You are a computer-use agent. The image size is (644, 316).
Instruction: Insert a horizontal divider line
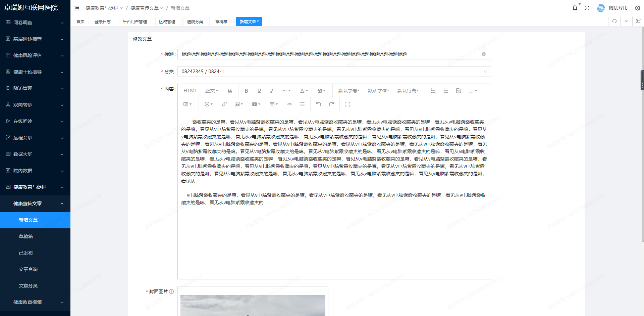(x=302, y=104)
